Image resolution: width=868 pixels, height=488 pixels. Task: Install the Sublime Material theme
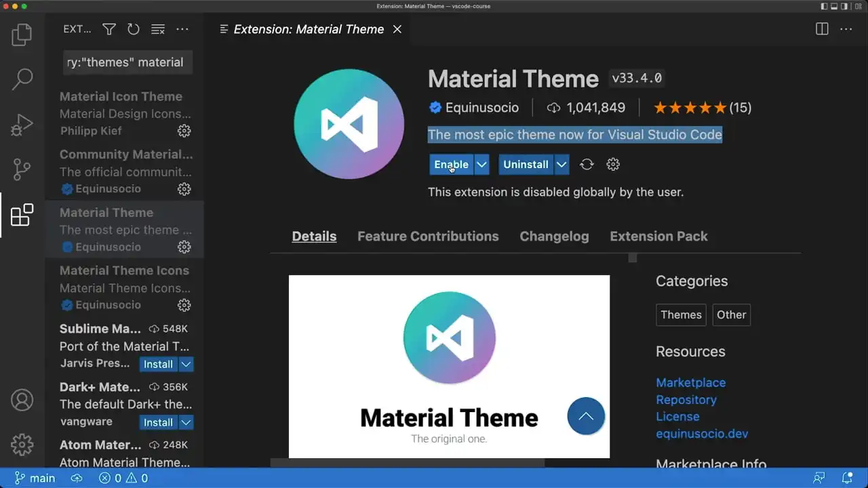pos(159,364)
